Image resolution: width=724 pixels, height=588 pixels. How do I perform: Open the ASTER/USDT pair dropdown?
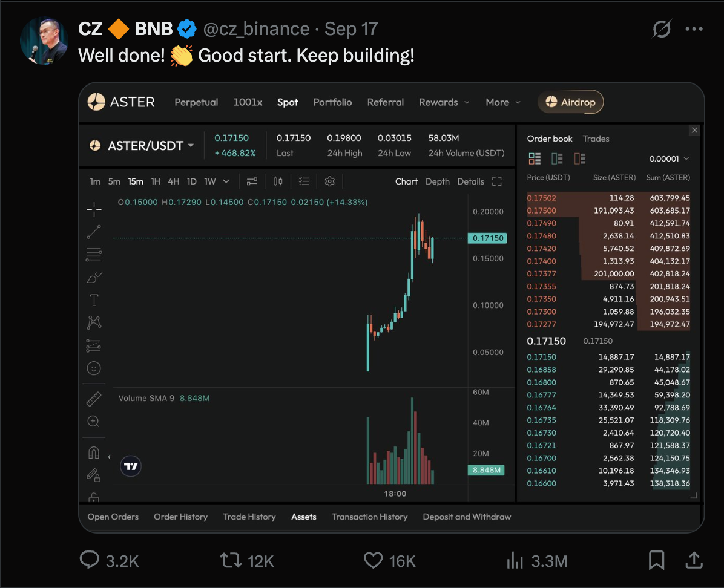142,145
